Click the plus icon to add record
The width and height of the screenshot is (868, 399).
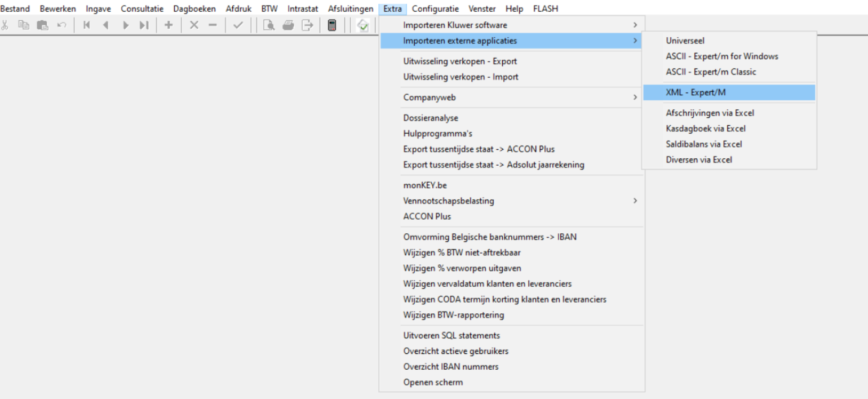click(x=169, y=25)
